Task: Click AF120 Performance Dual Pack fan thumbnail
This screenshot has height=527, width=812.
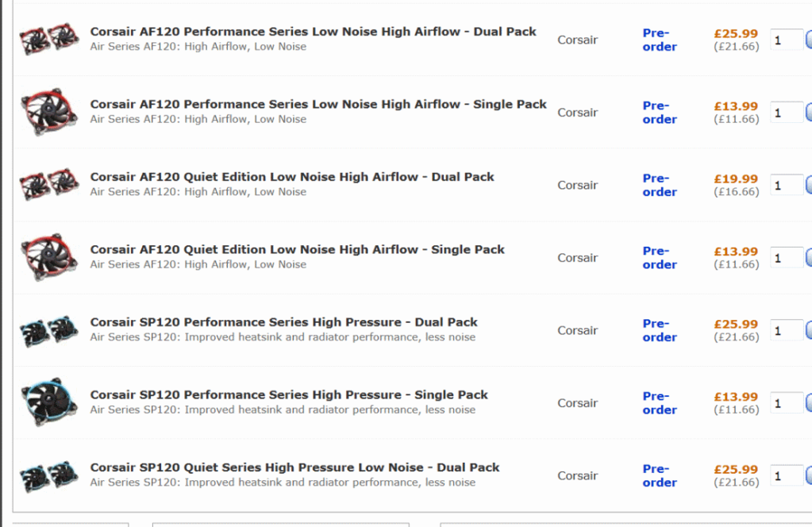Action: point(49,39)
